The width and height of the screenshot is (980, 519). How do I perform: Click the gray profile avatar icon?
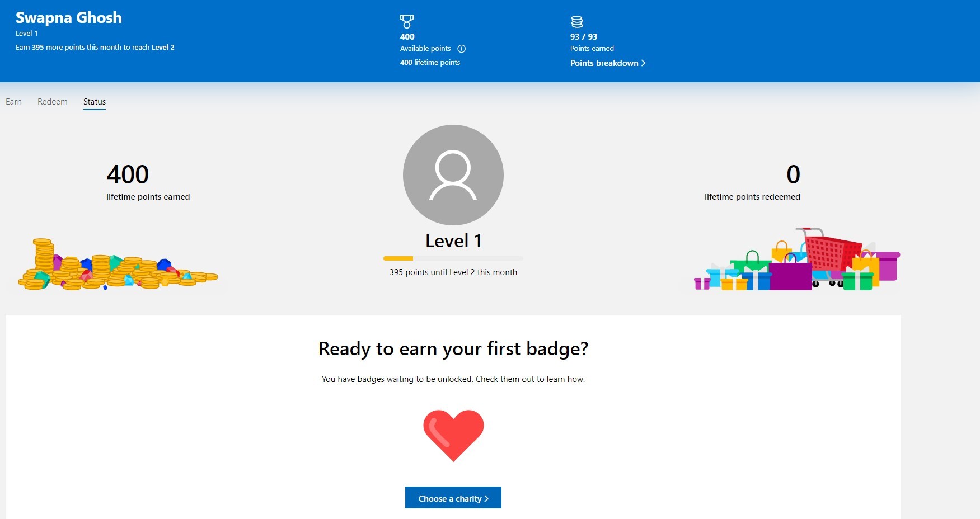point(453,174)
